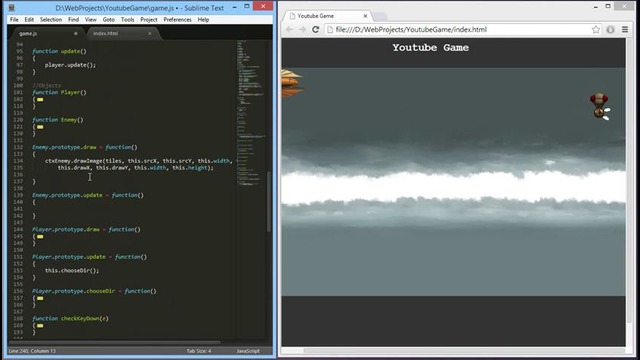640x360 pixels.
Task: Expand folded Player.prototype.chooseDir body
Action: (x=40, y=298)
